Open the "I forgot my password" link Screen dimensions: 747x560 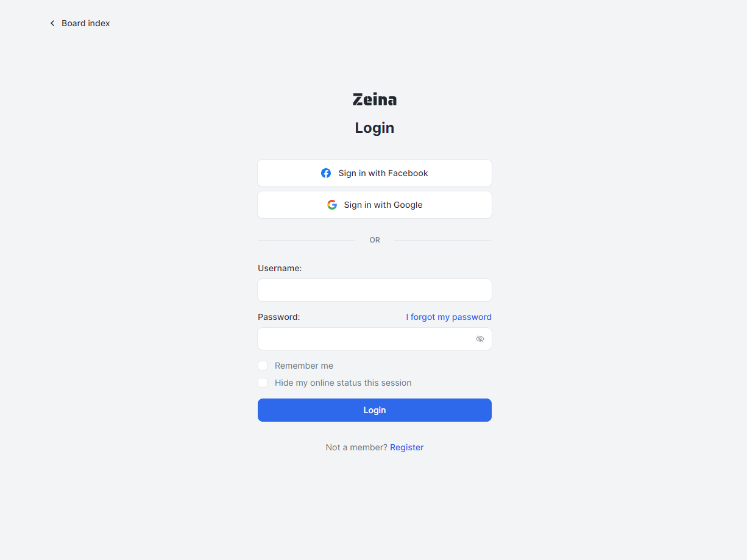click(448, 317)
